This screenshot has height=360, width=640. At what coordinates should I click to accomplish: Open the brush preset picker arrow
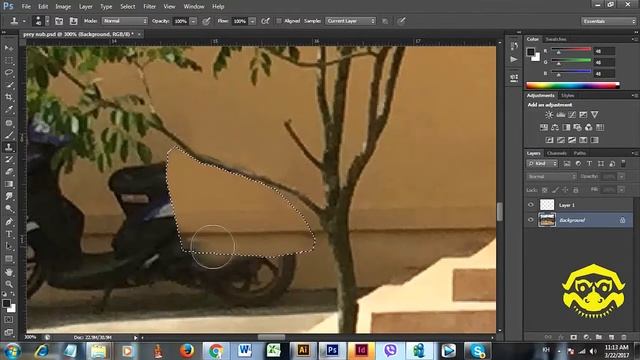(x=47, y=21)
